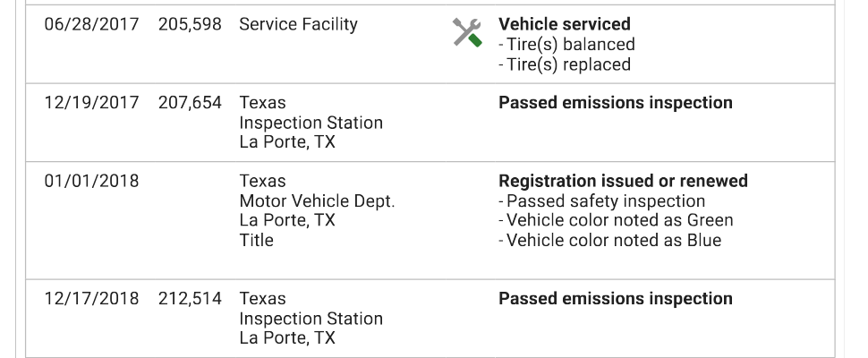
Task: Select the 06/28/2017 date entry
Action: [92, 25]
